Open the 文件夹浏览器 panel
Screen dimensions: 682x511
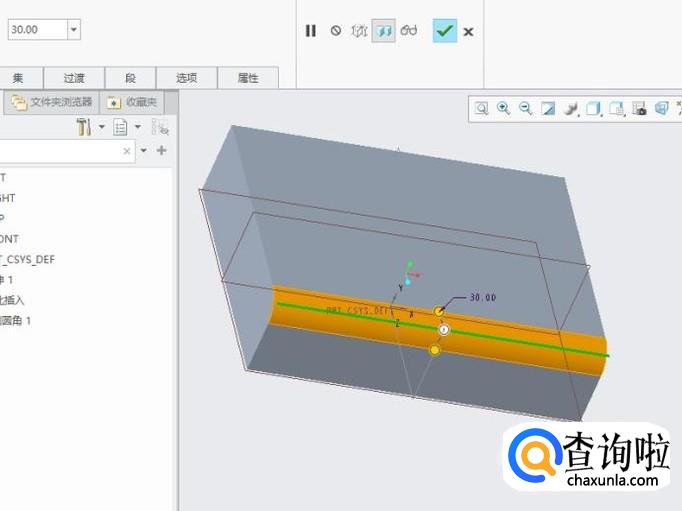[53, 102]
